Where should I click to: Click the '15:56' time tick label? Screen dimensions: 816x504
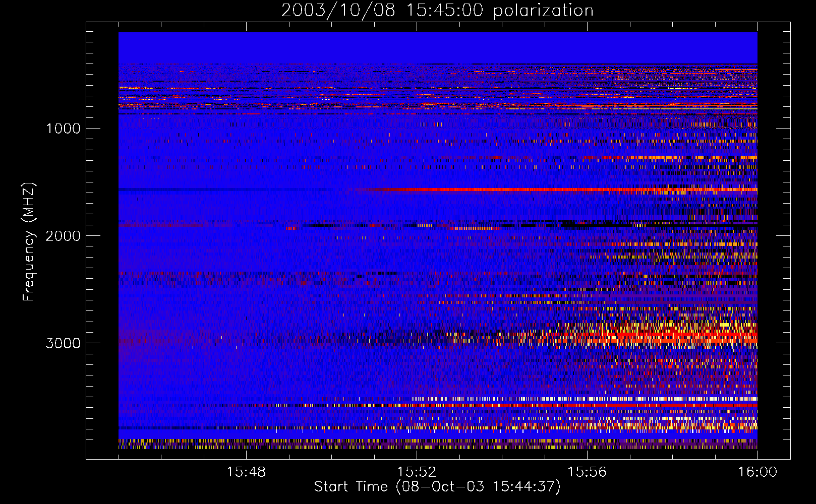pyautogui.click(x=587, y=472)
